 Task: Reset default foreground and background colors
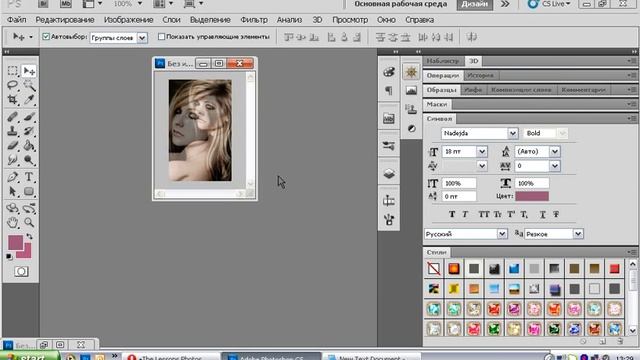coord(9,256)
